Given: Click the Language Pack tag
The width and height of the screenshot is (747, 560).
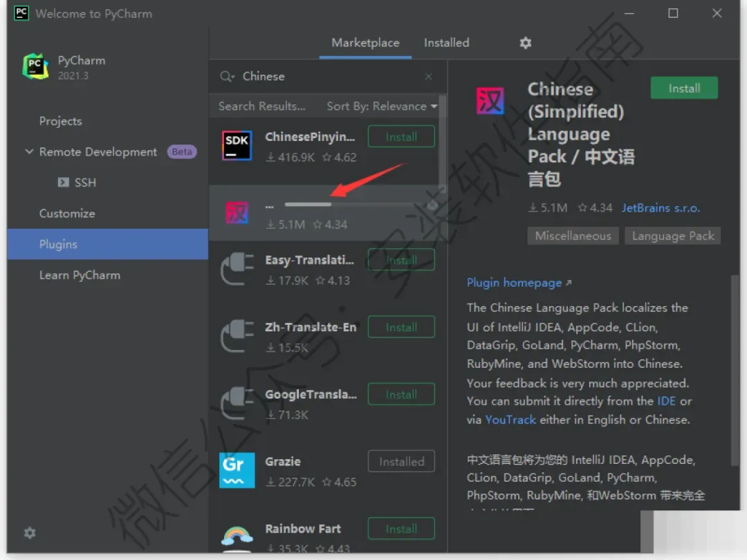Looking at the screenshot, I should (673, 236).
